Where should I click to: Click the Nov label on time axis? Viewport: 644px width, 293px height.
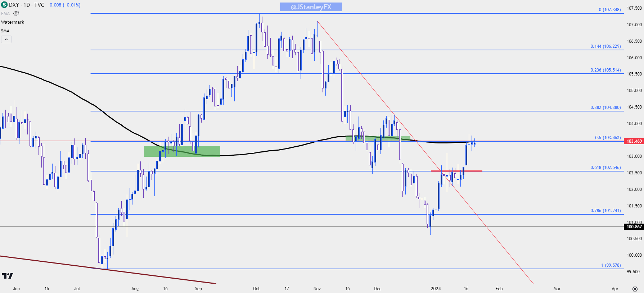pyautogui.click(x=317, y=289)
